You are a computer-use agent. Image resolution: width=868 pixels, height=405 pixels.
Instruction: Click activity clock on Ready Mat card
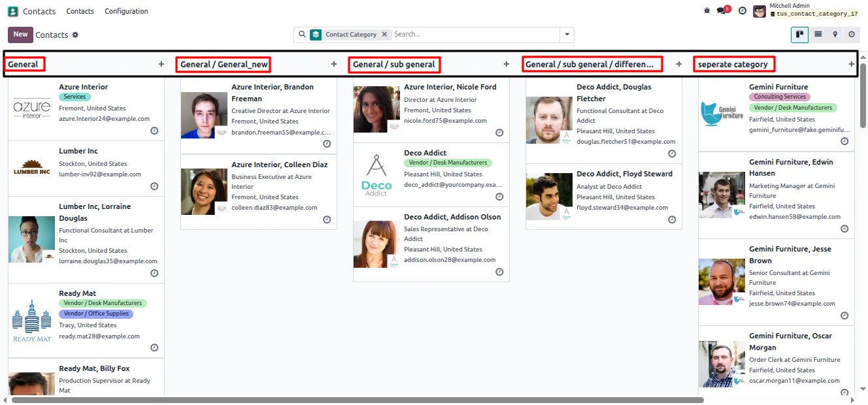(154, 348)
